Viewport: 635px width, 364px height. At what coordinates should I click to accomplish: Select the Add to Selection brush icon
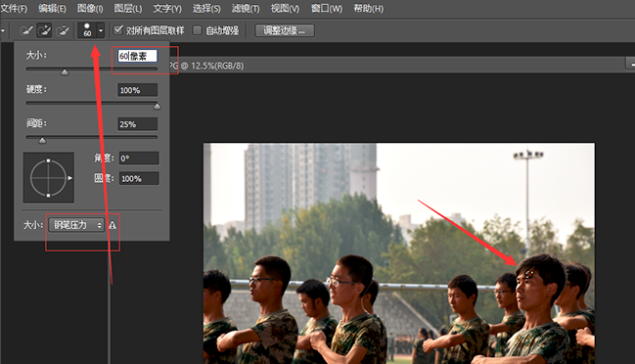44,30
